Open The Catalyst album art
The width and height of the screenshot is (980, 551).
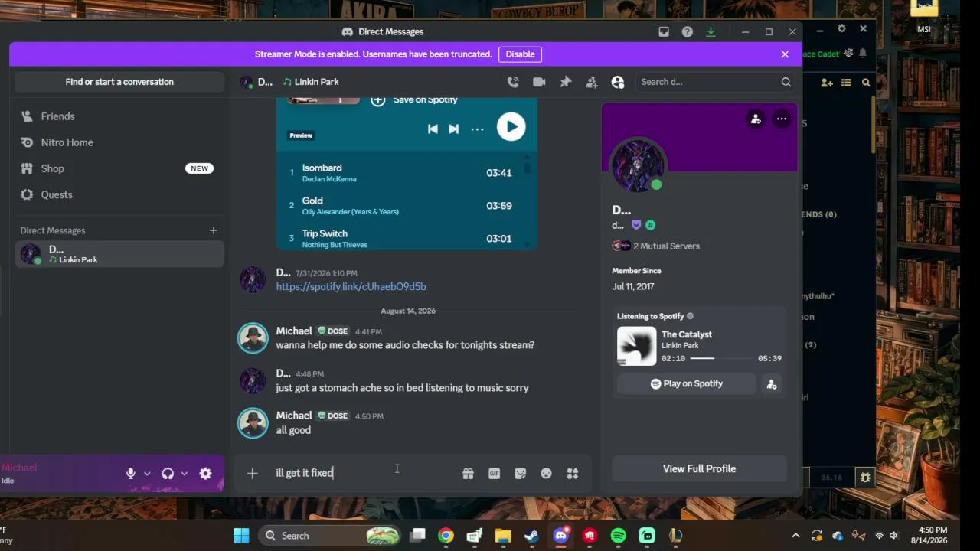(637, 347)
